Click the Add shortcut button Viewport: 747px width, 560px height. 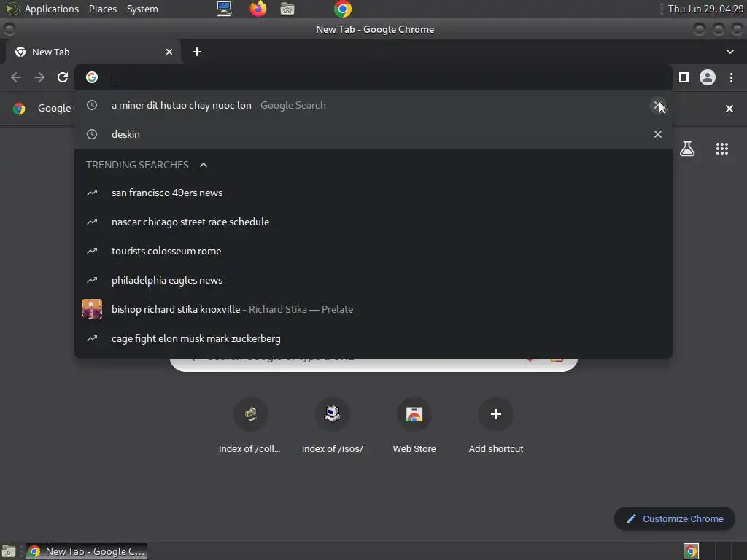click(x=496, y=424)
